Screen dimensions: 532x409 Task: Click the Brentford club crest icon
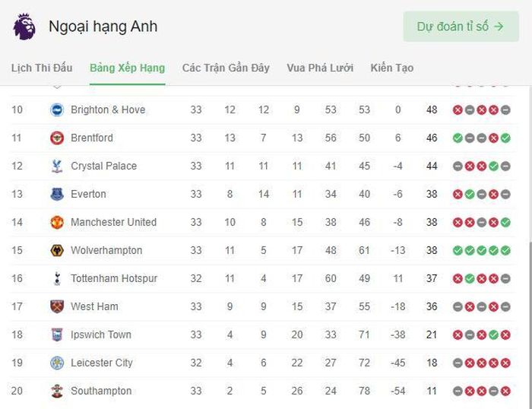click(x=57, y=138)
